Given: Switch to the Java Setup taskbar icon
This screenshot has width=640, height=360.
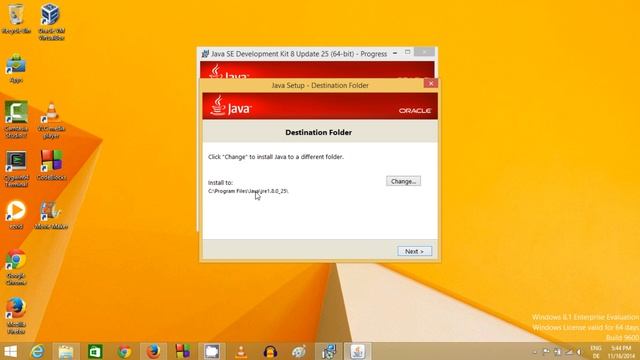Looking at the screenshot, I should click(x=358, y=351).
